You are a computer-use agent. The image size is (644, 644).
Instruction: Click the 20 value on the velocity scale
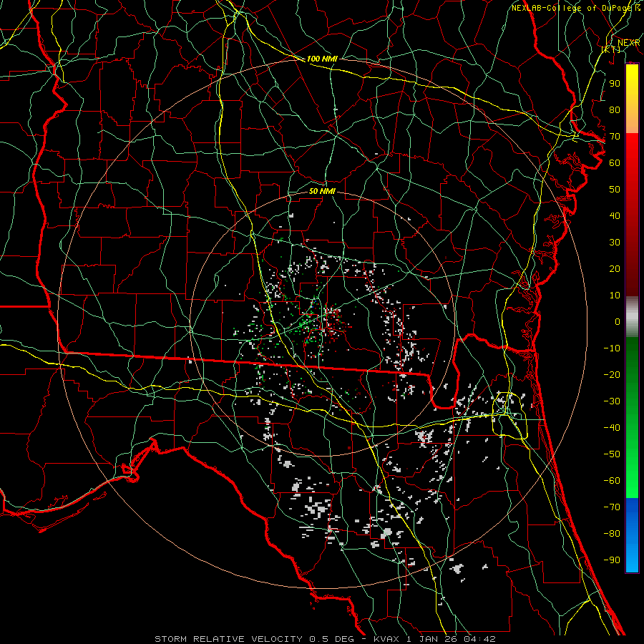pyautogui.click(x=615, y=268)
